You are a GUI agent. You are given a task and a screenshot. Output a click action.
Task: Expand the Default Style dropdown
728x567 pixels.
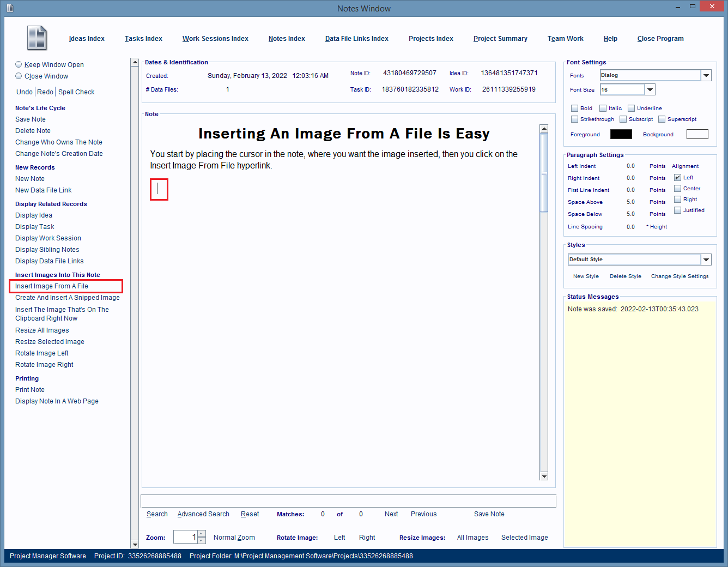click(706, 260)
